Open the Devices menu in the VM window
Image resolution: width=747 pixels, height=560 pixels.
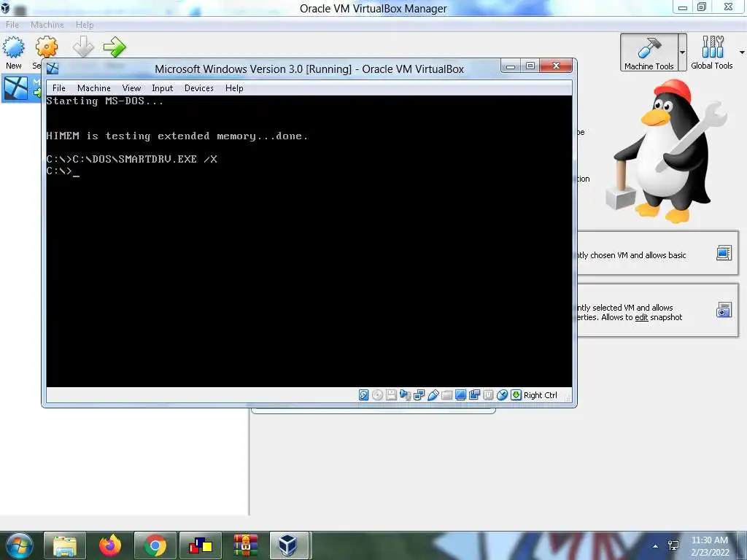click(x=198, y=88)
